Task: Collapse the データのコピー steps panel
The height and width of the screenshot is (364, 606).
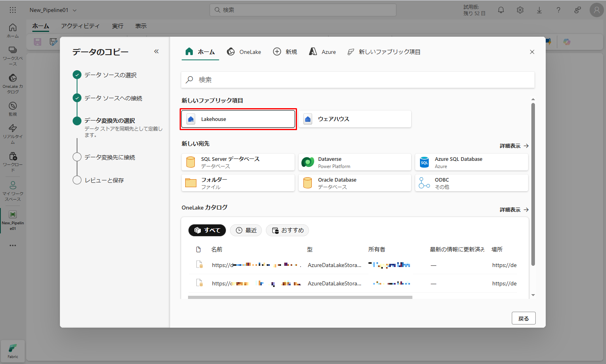Action: tap(156, 51)
